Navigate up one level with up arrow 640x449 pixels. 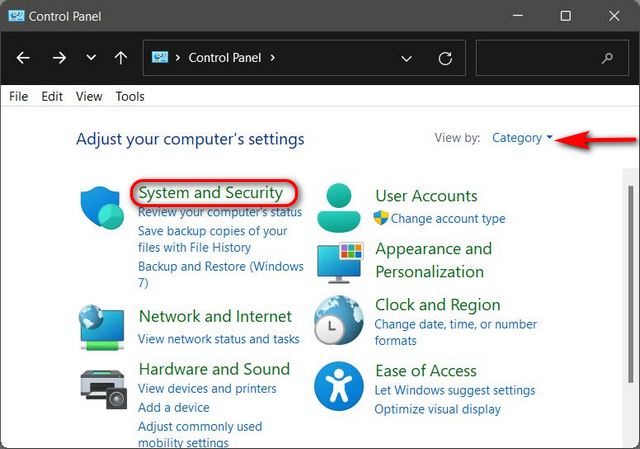click(121, 58)
